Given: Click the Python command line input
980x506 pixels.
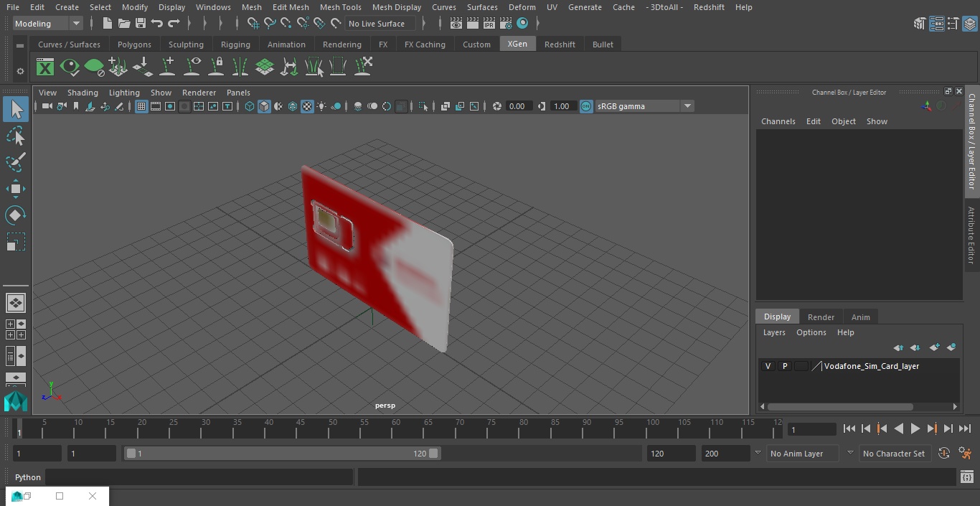Looking at the screenshot, I should tap(199, 477).
